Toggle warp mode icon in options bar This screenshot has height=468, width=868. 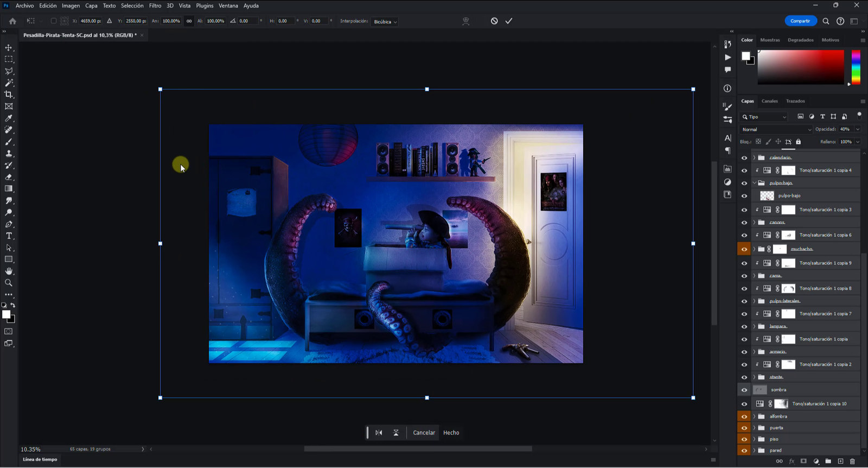[x=465, y=21]
